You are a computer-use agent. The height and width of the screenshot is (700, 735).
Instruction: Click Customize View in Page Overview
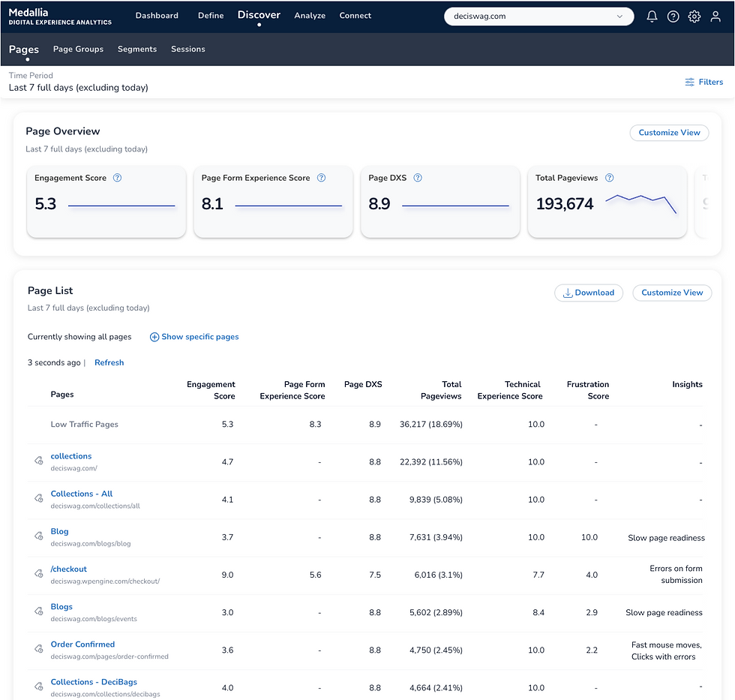(669, 133)
